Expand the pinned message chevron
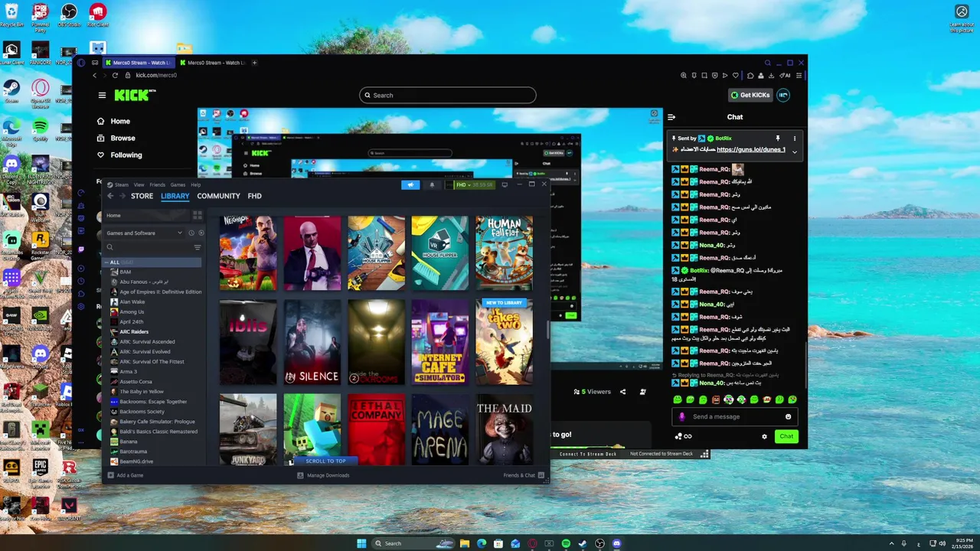Screen dimensions: 980x551 pos(795,152)
